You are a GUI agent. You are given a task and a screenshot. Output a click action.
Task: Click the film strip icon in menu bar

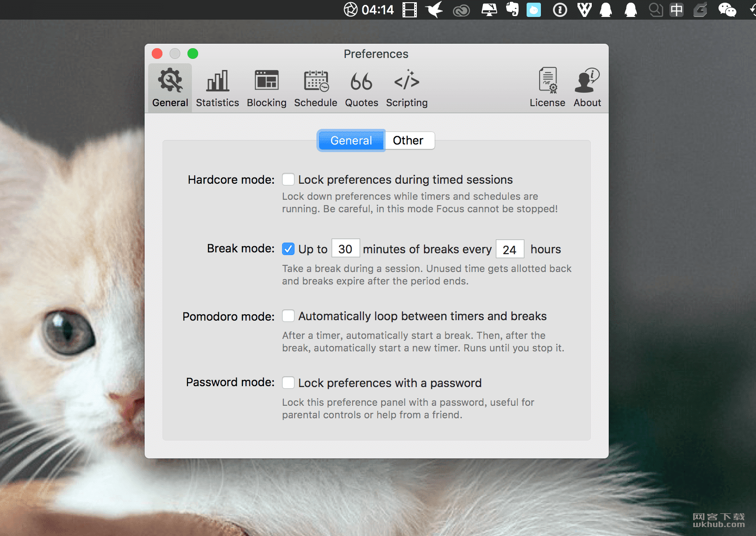(410, 10)
